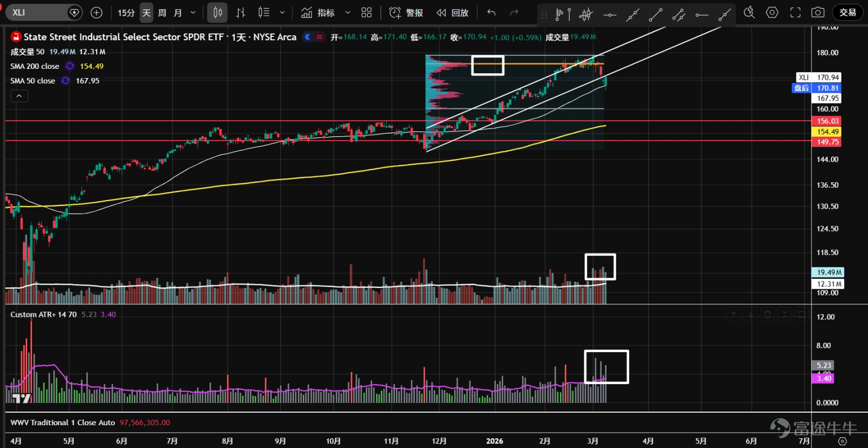This screenshot has width=868, height=448.
Task: Click the 167.95 SMA 50 price label
Action: pos(827,98)
